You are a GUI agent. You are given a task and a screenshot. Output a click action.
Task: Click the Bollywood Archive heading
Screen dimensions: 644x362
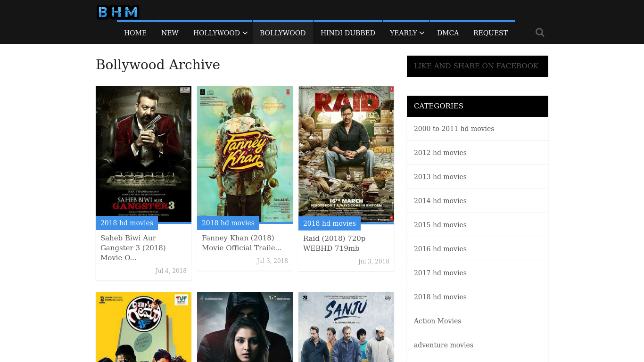[x=158, y=65]
